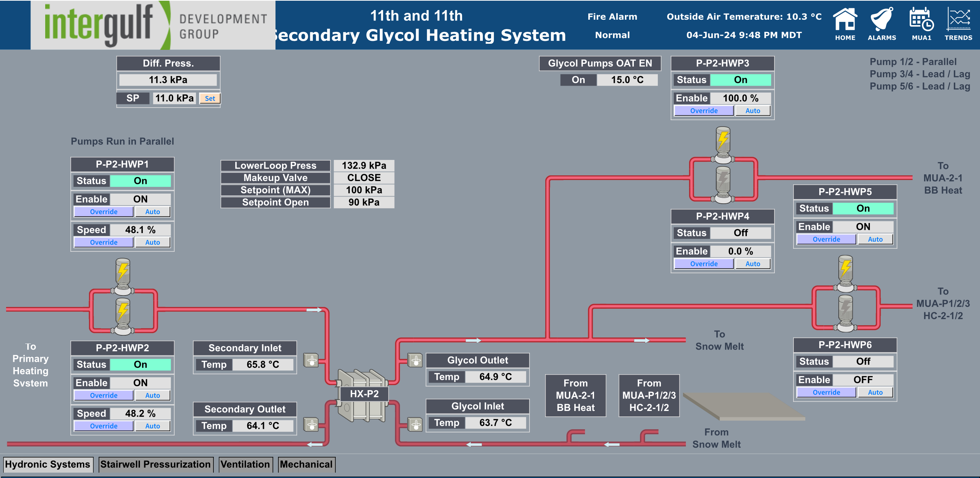
Task: Click the Intergulf Development Group logo
Action: click(153, 25)
